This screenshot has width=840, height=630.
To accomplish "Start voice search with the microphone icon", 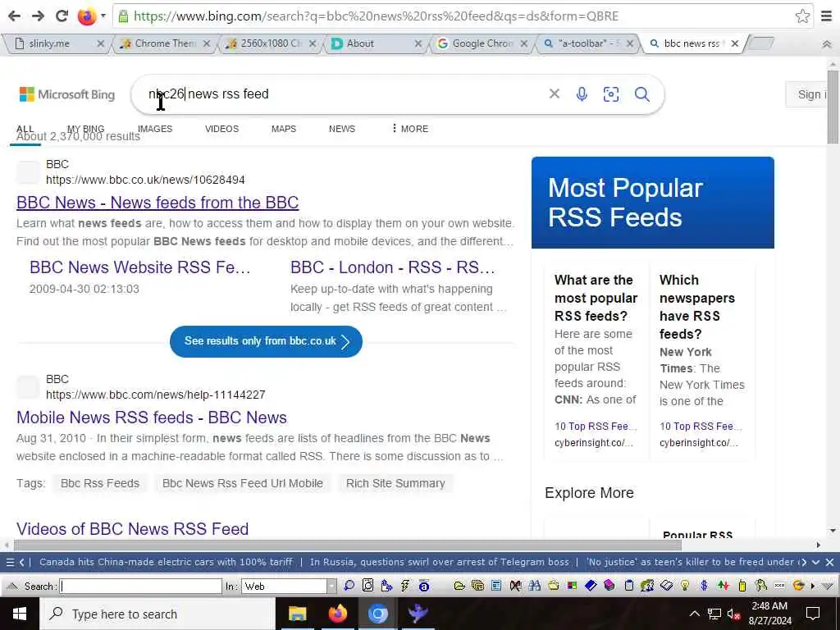I will click(x=582, y=94).
